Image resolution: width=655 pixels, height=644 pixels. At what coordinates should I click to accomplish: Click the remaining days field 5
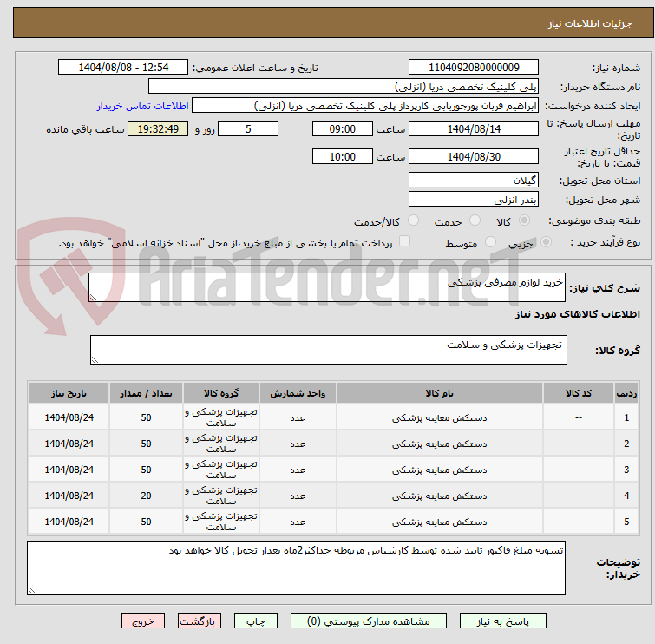(x=248, y=128)
